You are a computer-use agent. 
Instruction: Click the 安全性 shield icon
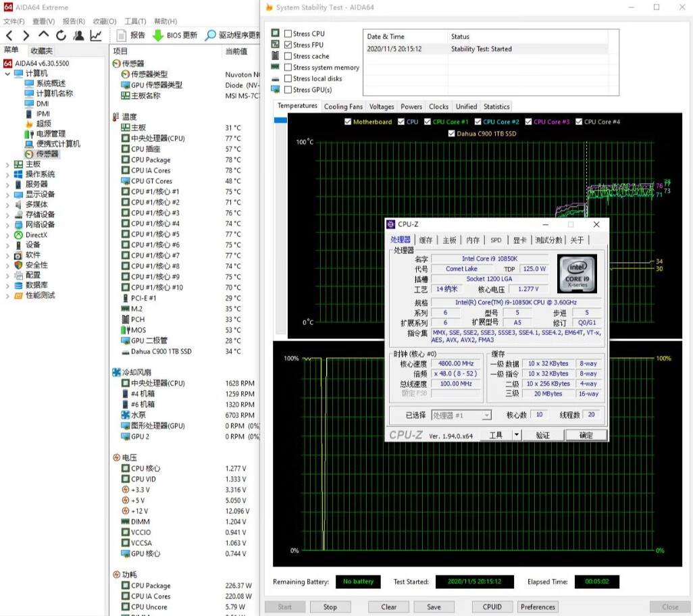(x=18, y=265)
